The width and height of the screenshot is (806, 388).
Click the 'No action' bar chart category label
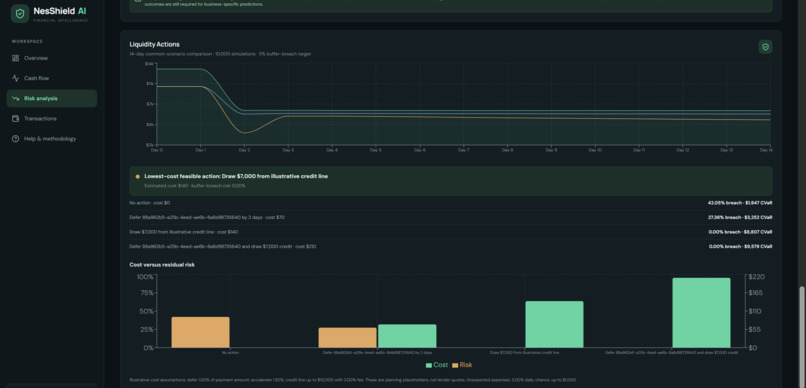coord(230,353)
